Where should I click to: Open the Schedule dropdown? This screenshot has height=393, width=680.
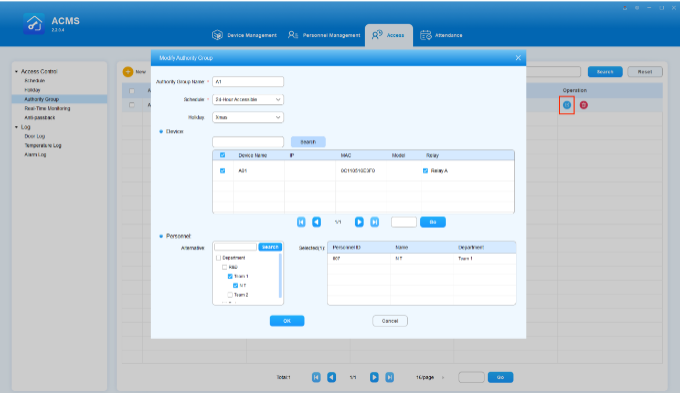point(248,99)
